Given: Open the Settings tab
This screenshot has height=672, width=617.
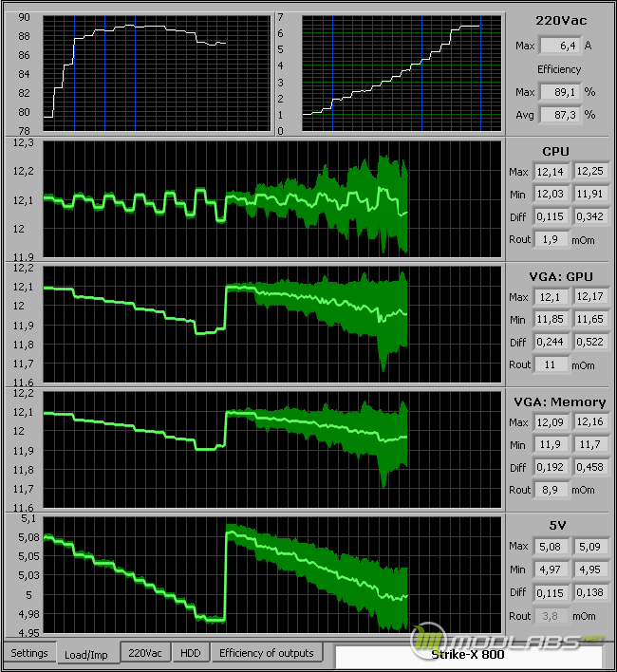Looking at the screenshot, I should coord(29,653).
